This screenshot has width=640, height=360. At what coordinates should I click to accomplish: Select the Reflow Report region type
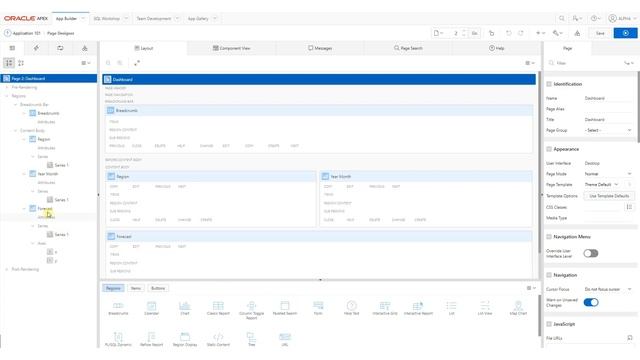151,340
